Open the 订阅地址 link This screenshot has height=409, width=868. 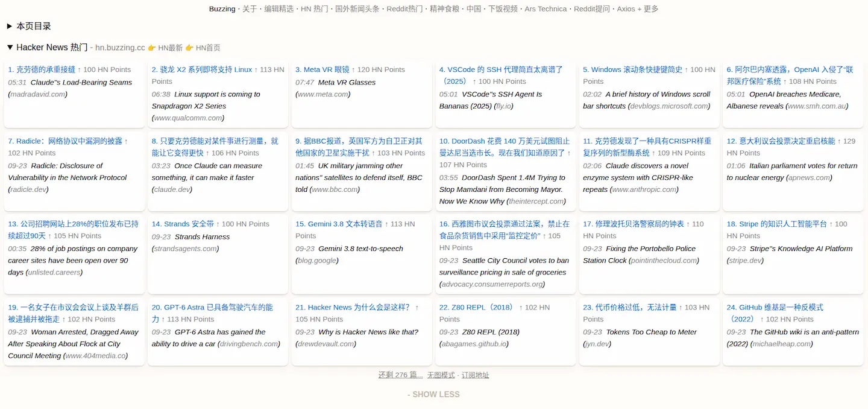point(476,375)
